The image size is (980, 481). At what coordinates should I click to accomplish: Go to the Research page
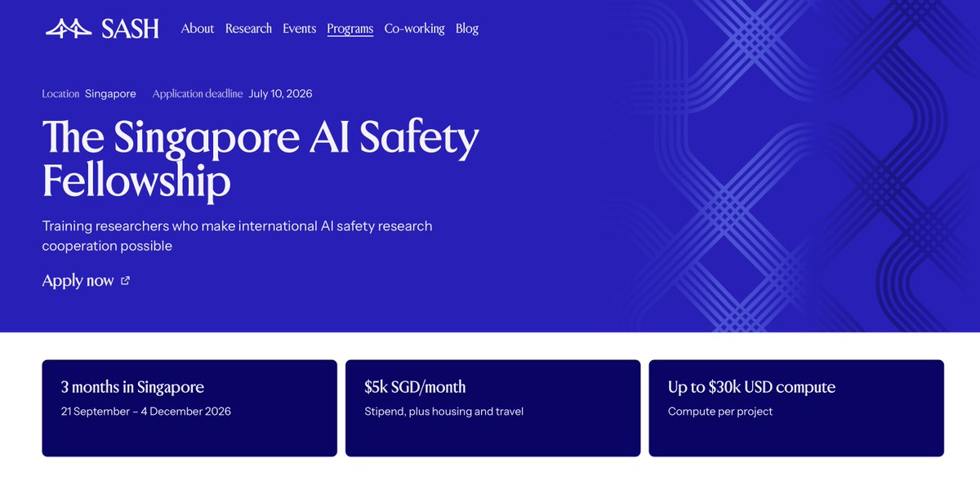point(248,29)
